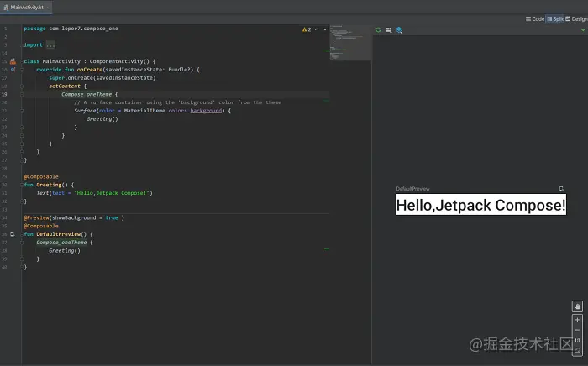Click the preview gutter icon beside DefaultPreview

(13, 234)
